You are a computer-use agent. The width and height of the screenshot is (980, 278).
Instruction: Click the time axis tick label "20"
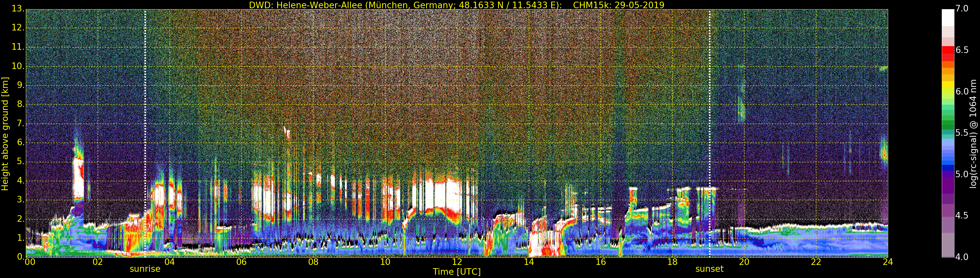point(744,262)
